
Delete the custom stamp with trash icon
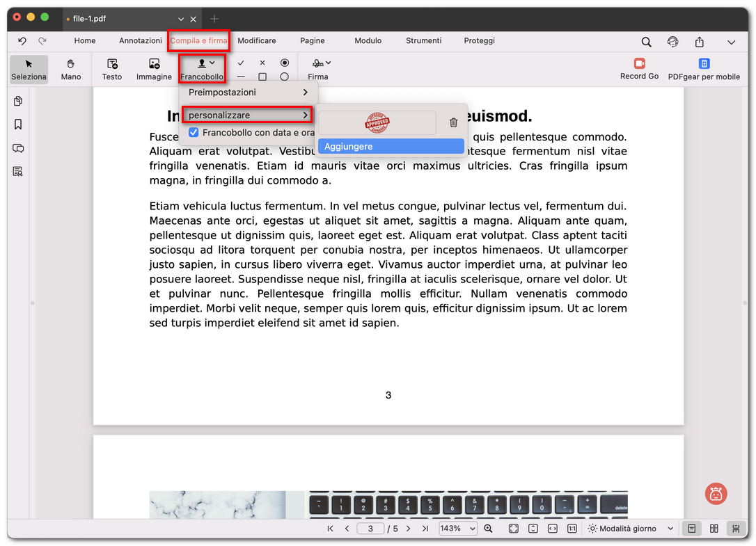tap(453, 122)
